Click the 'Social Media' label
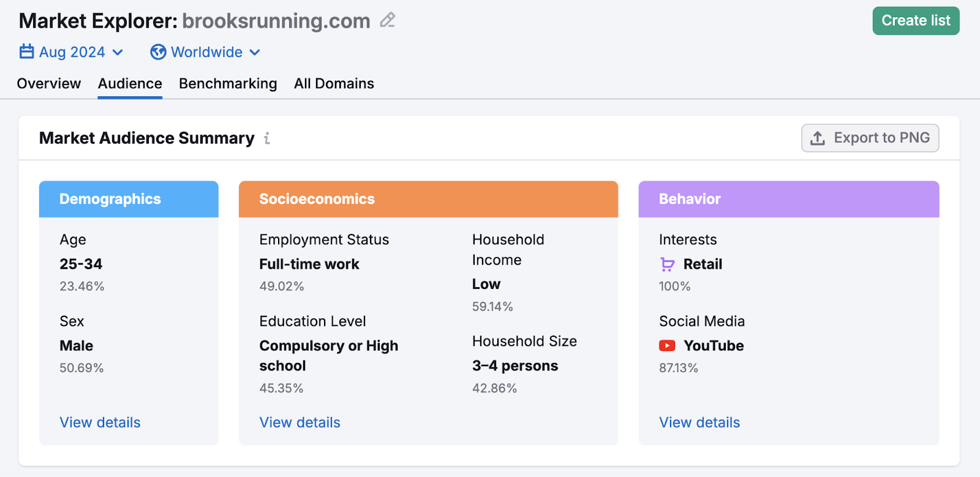Viewport: 980px width, 477px height. click(702, 321)
